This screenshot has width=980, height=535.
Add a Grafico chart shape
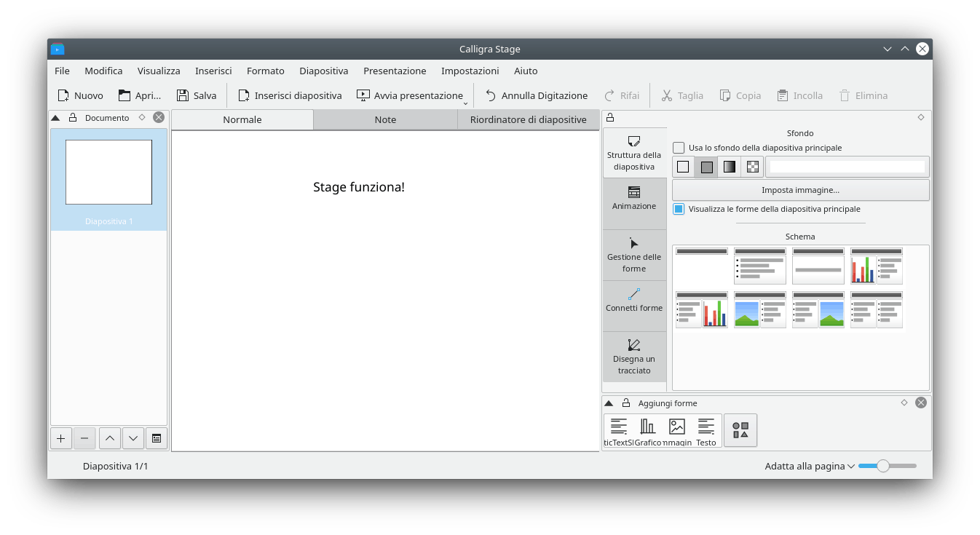(647, 431)
